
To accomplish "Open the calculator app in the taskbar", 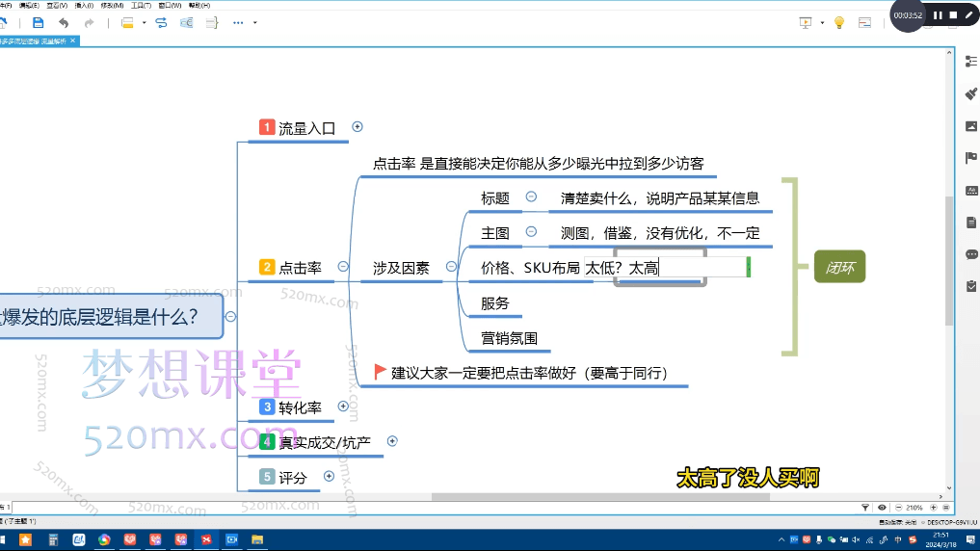I will point(53,539).
